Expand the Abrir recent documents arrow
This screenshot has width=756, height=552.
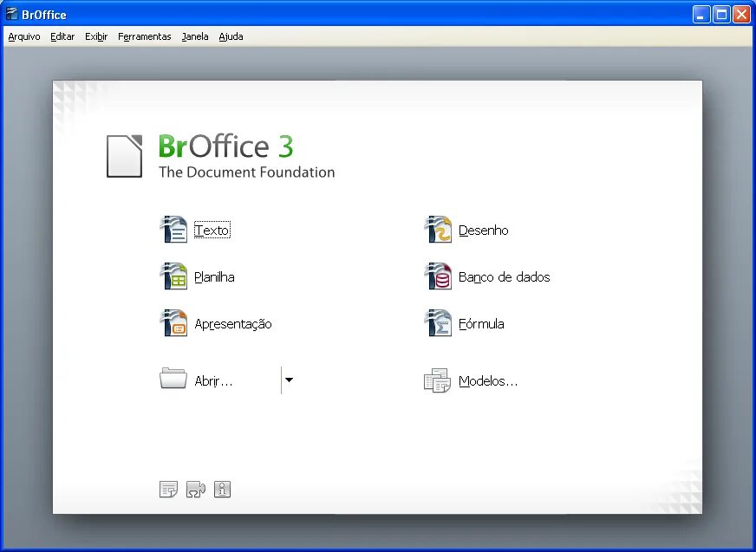(289, 380)
